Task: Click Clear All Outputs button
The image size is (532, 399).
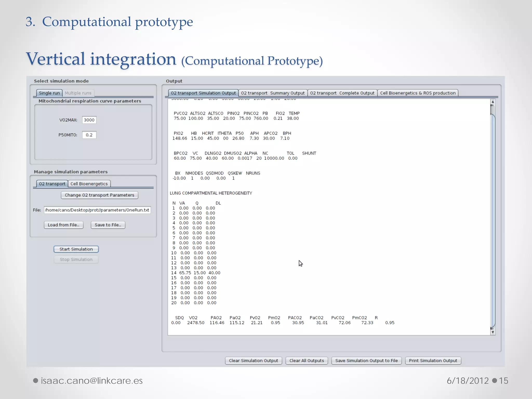Action: (307, 361)
